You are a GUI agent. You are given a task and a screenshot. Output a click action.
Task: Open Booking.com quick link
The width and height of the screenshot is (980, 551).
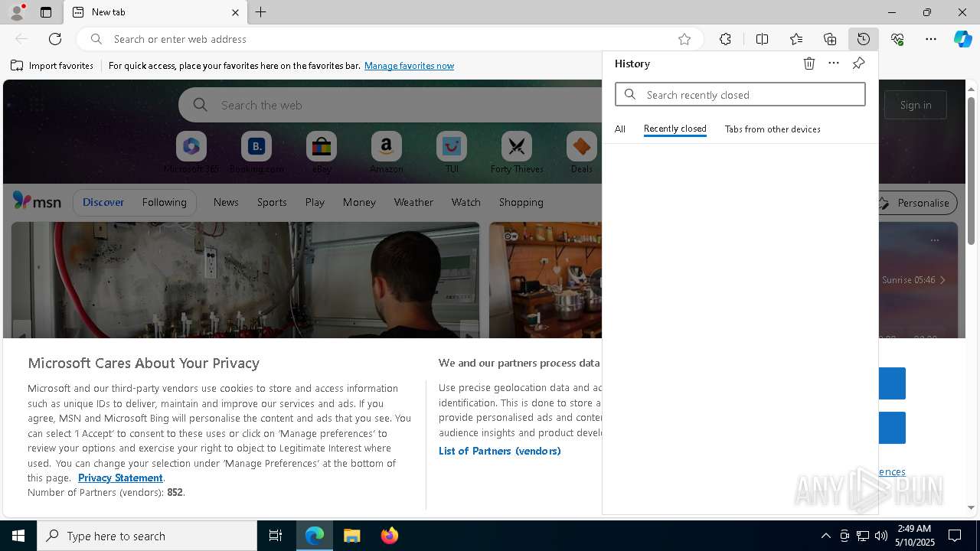[256, 153]
